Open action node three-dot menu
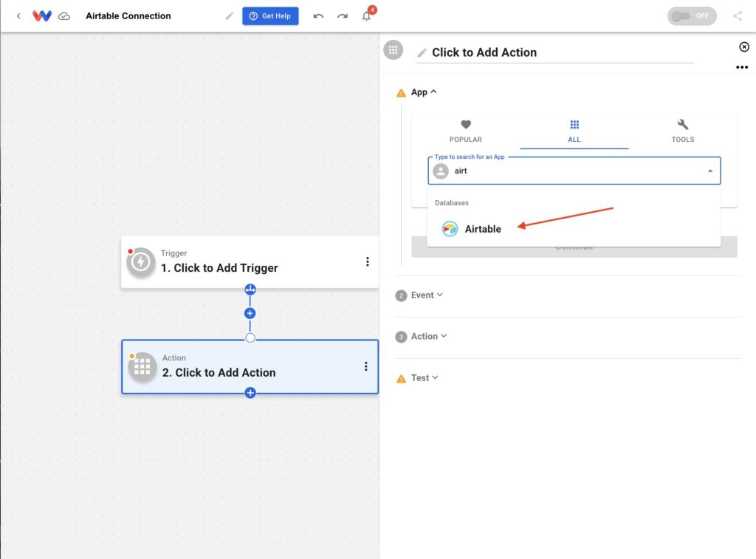Image resolution: width=756 pixels, height=559 pixels. coord(366,366)
